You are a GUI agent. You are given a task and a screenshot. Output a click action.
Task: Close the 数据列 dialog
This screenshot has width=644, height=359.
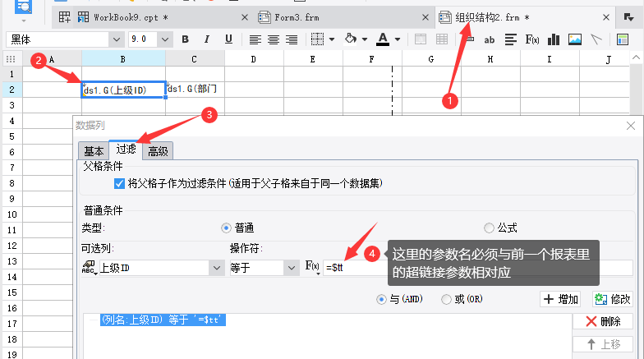(631, 126)
